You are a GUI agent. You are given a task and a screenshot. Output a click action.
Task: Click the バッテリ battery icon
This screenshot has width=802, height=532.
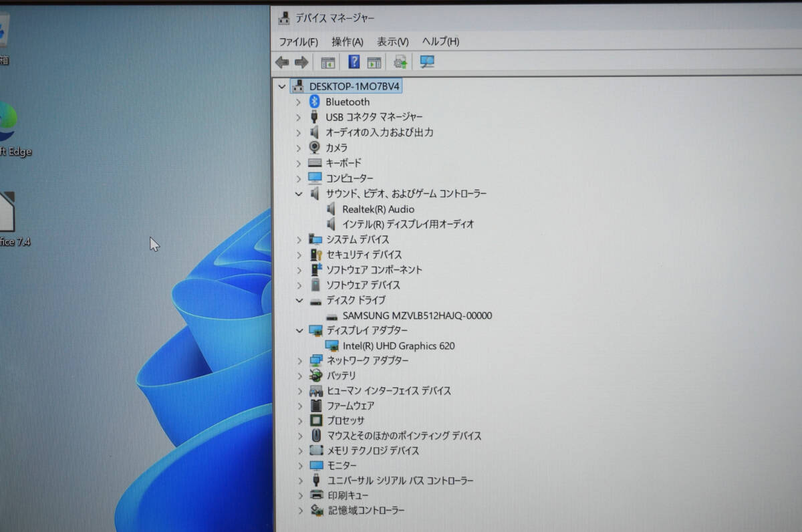pos(316,376)
